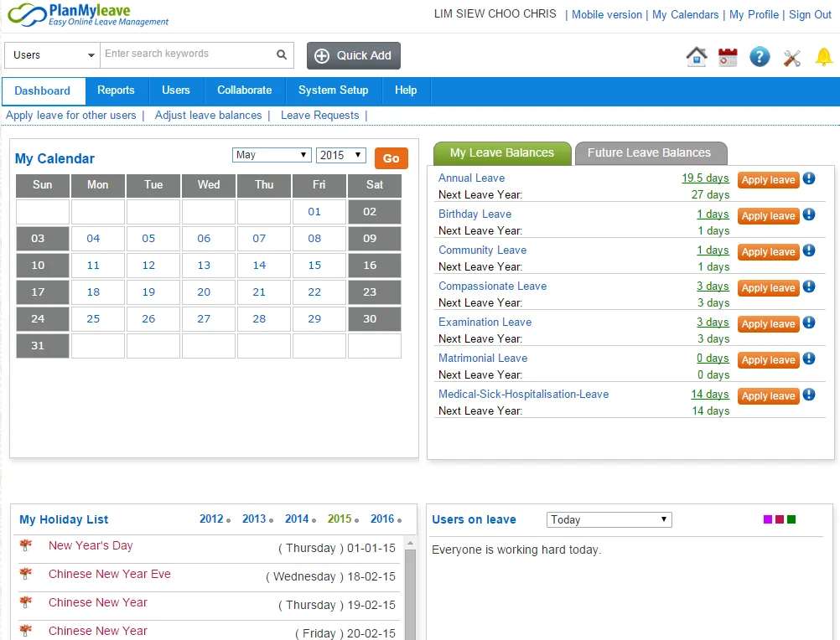This screenshot has height=640, width=840.
Task: Click the search magnifier icon
Action: (282, 54)
